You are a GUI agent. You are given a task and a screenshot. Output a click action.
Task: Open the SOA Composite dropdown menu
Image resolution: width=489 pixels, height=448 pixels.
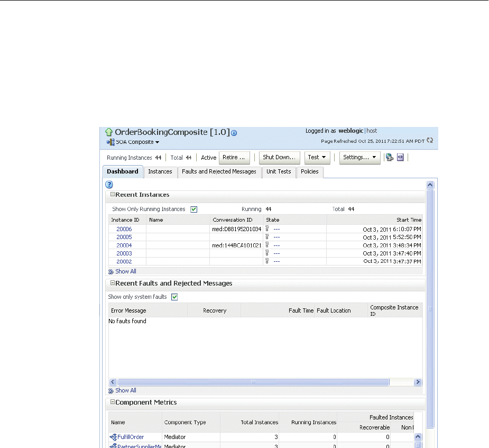pos(136,142)
